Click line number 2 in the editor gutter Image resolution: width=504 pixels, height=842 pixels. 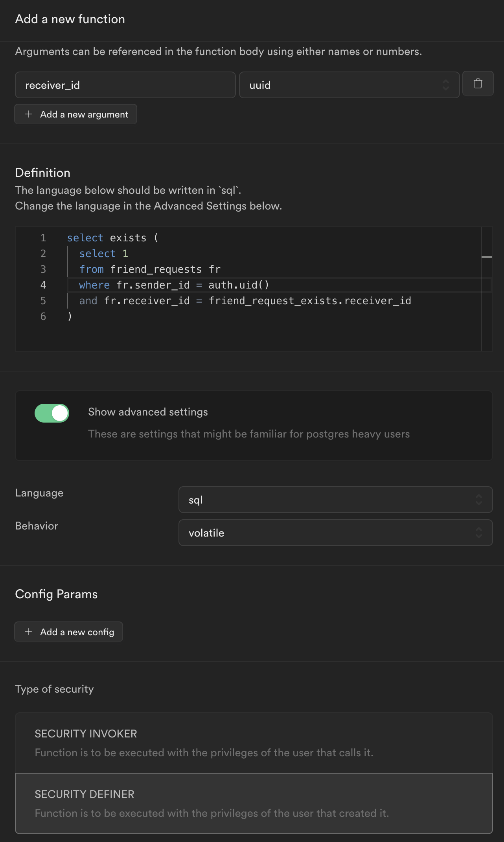(43, 253)
